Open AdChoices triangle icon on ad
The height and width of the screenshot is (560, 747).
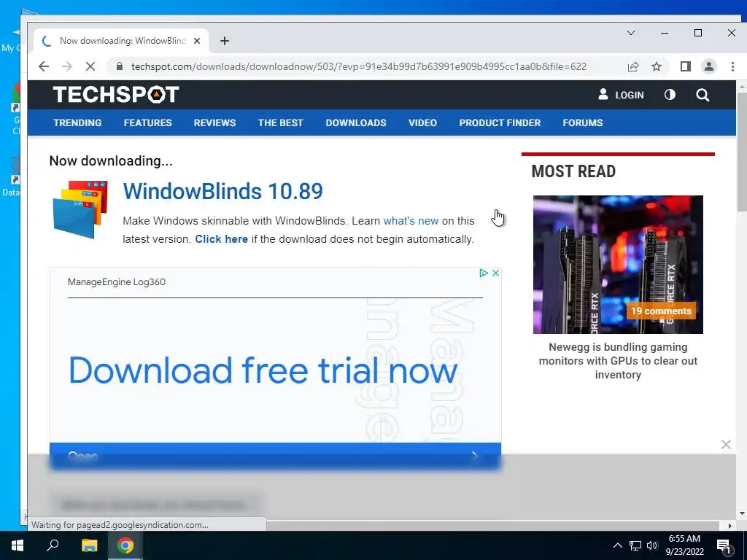point(484,273)
